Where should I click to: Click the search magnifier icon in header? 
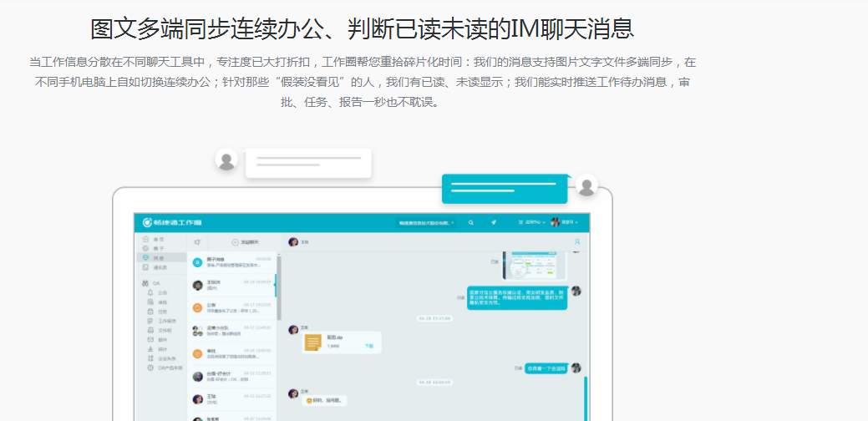point(471,223)
